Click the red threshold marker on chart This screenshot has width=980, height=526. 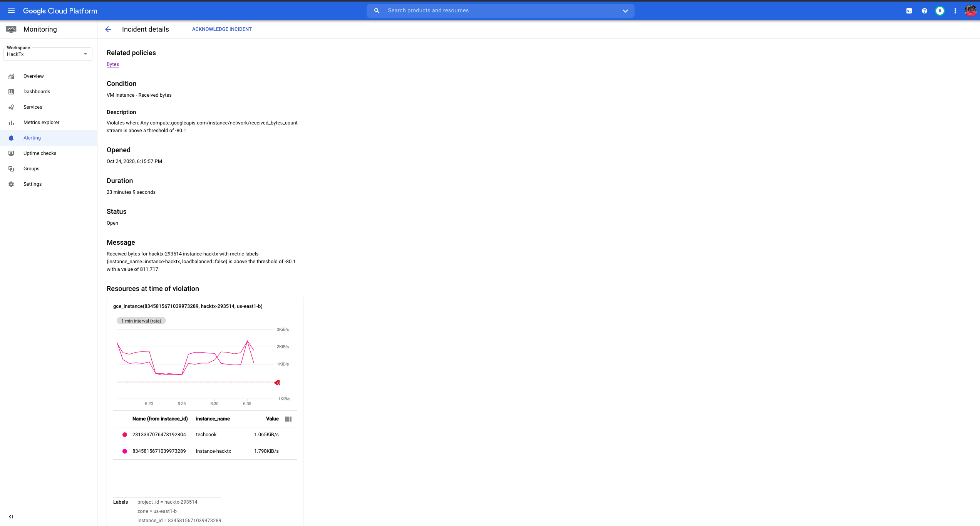(277, 383)
